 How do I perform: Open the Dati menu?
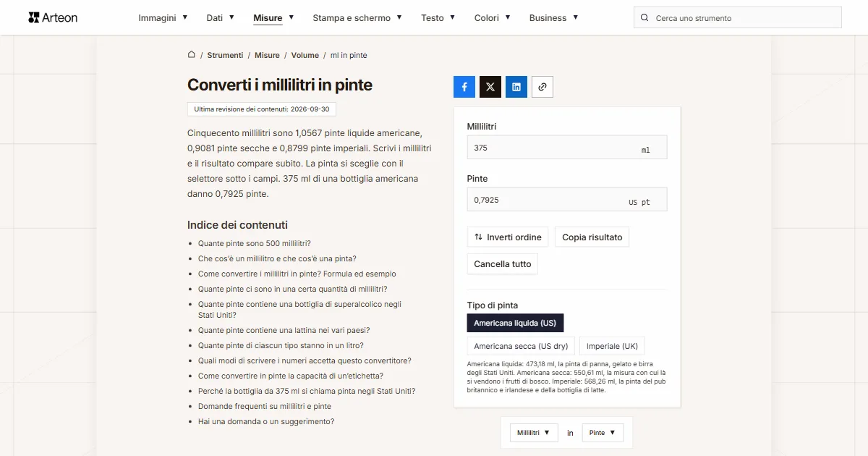coord(221,18)
